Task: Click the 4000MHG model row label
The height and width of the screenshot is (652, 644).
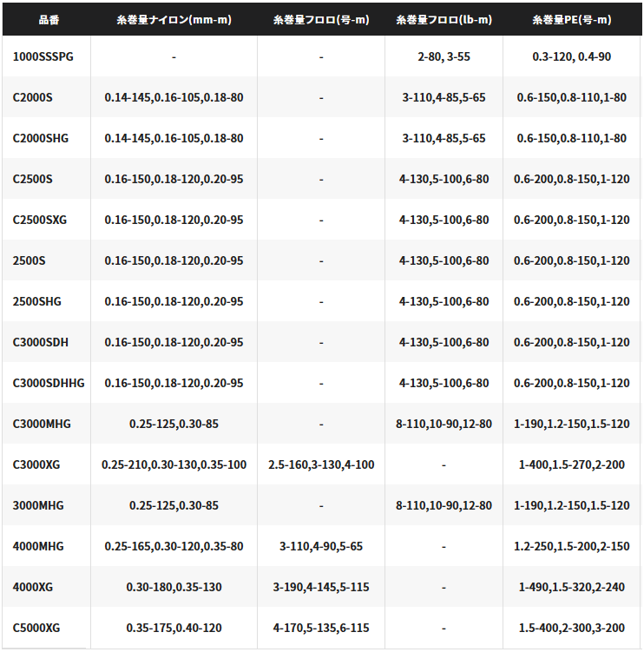Action: [x=38, y=546]
